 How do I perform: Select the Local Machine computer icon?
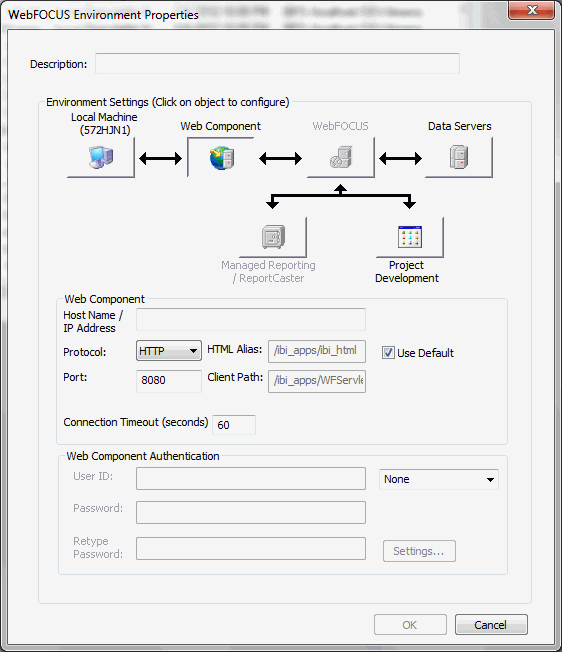pyautogui.click(x=101, y=158)
